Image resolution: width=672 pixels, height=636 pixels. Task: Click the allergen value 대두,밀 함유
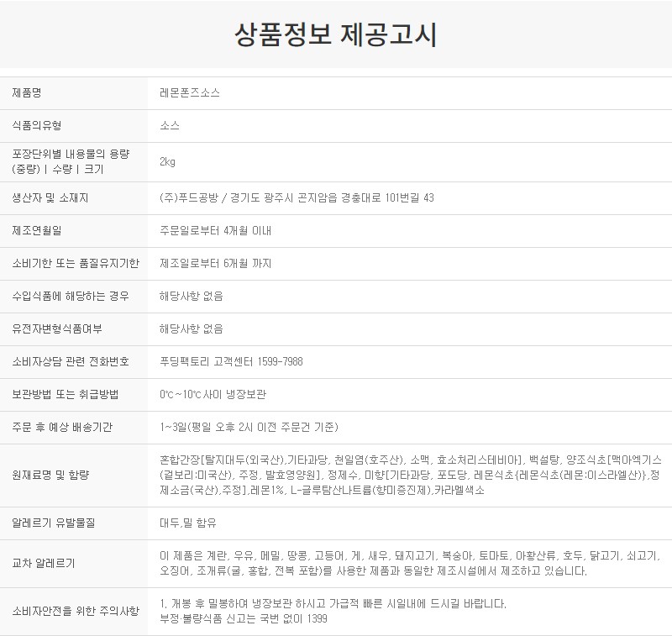tap(187, 523)
